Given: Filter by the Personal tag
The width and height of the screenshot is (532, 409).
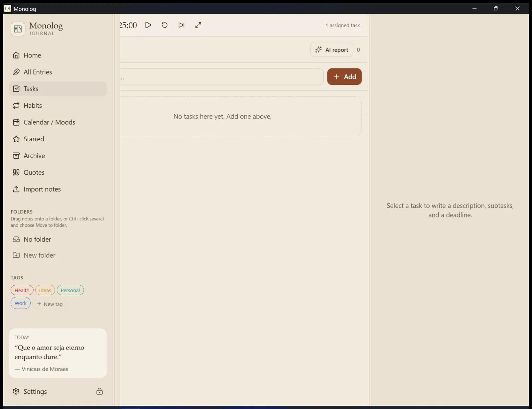Looking at the screenshot, I should (70, 290).
